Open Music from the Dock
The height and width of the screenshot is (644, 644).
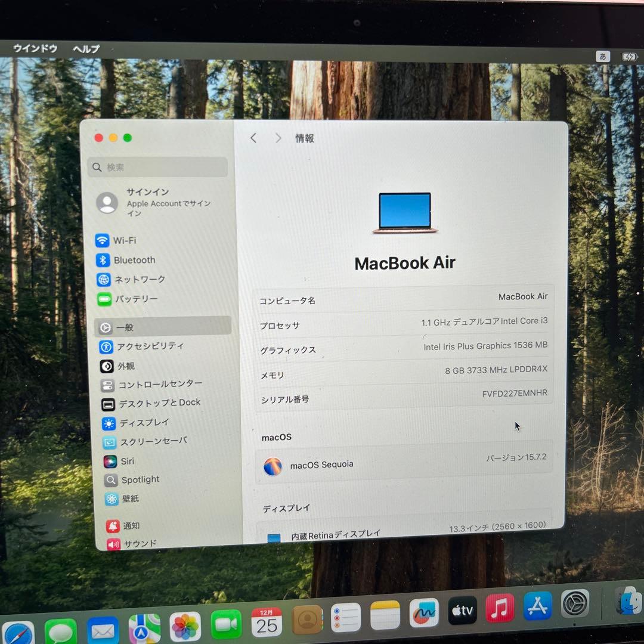[x=500, y=608]
